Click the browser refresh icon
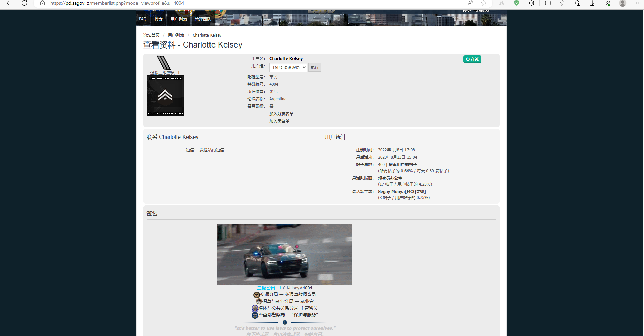 24,3
